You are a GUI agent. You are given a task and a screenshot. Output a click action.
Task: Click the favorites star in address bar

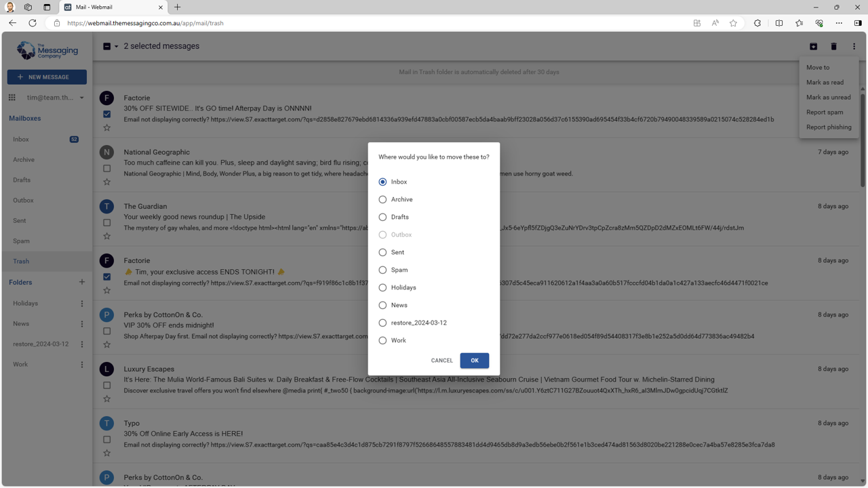pos(733,23)
